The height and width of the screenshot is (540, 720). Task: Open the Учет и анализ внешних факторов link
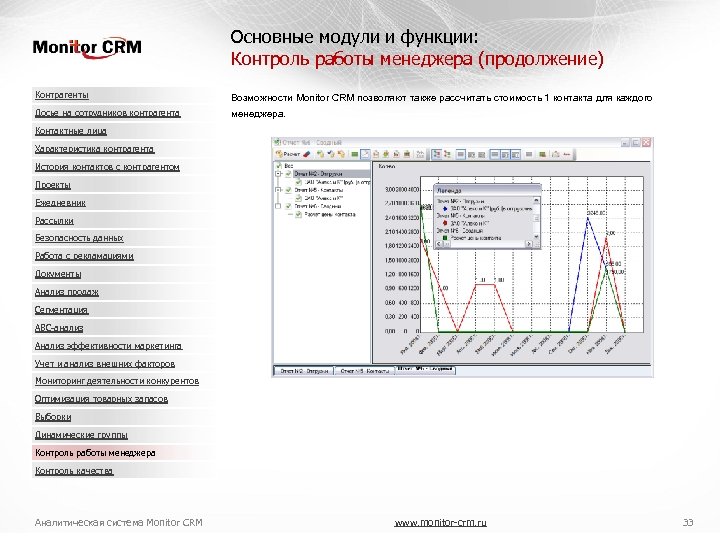point(105,364)
